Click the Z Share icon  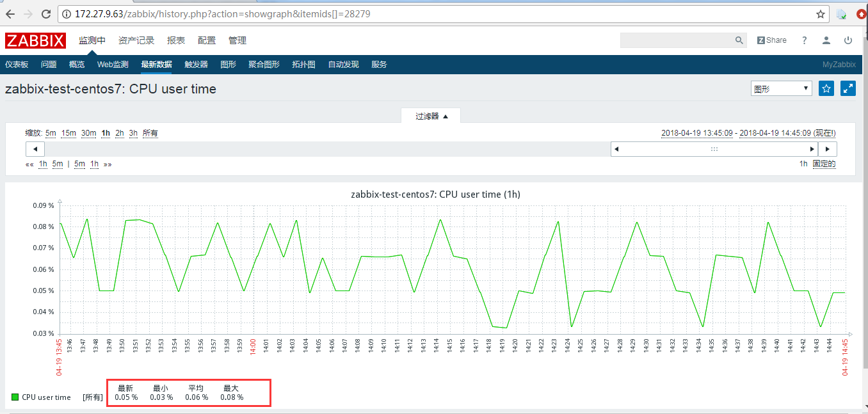coord(771,40)
